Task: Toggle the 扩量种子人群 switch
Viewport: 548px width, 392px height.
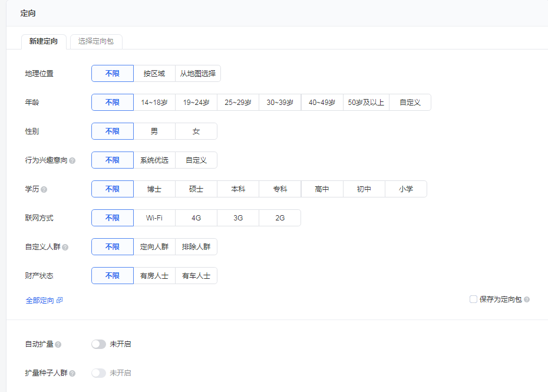Action: (x=98, y=373)
